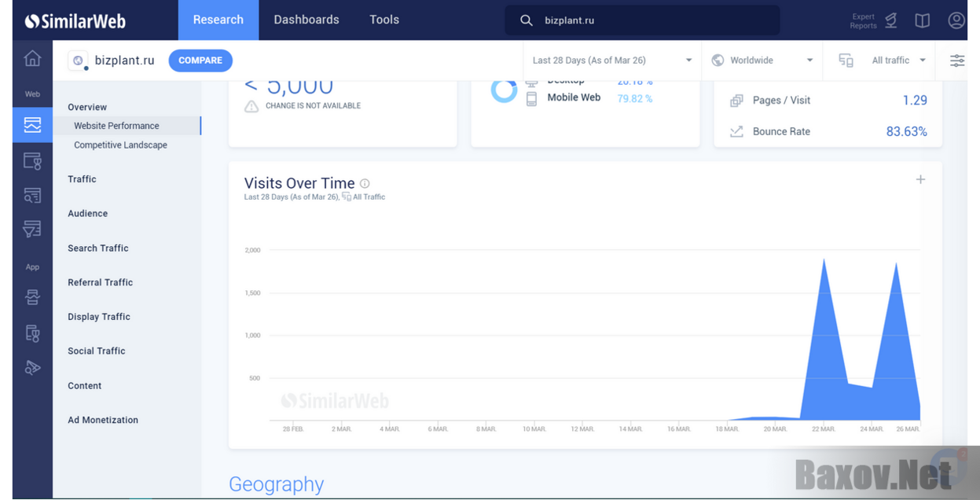Image resolution: width=980 pixels, height=500 pixels.
Task: Click the bizplant.ru site favicon
Action: click(x=78, y=61)
